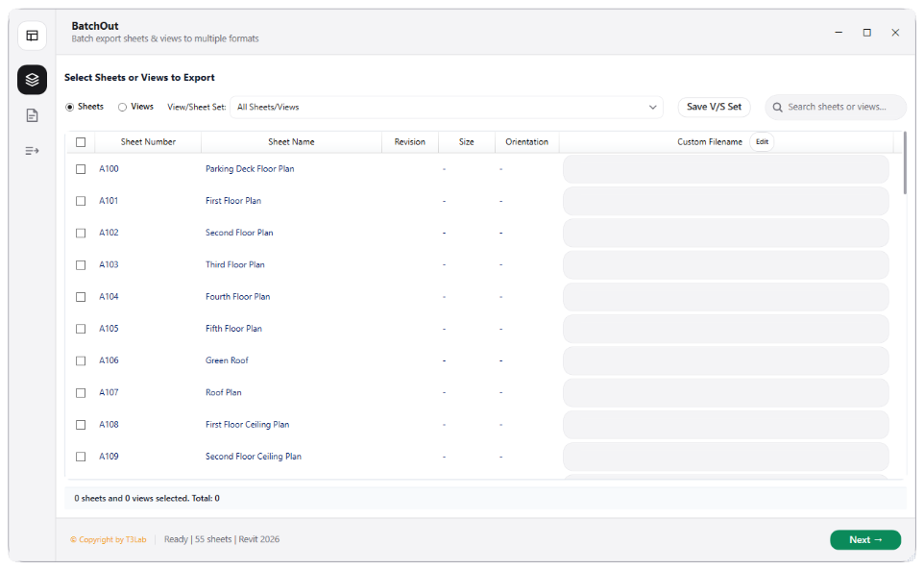Select the Fourth Floor Plan name
This screenshot has width=924, height=570.
[238, 296]
